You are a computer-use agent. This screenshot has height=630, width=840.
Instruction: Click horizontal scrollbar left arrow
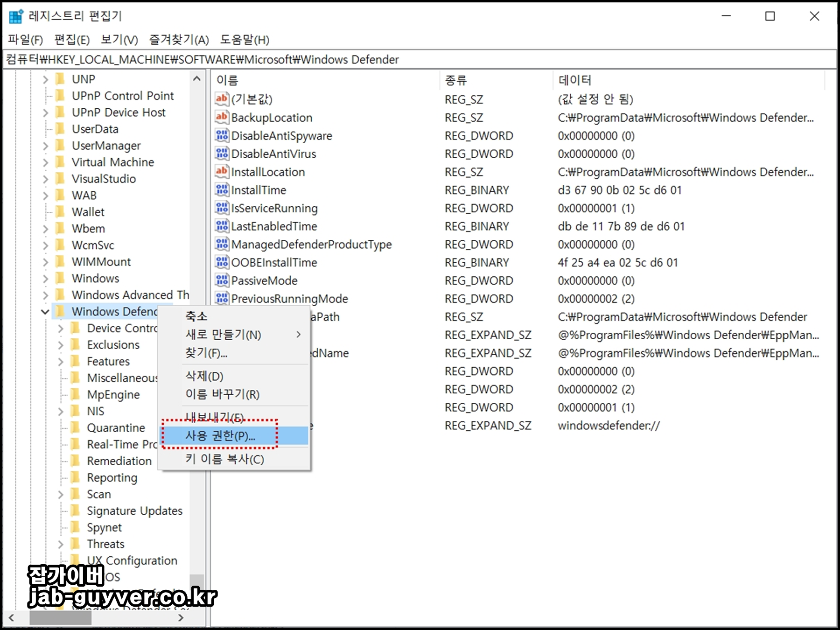(11, 617)
